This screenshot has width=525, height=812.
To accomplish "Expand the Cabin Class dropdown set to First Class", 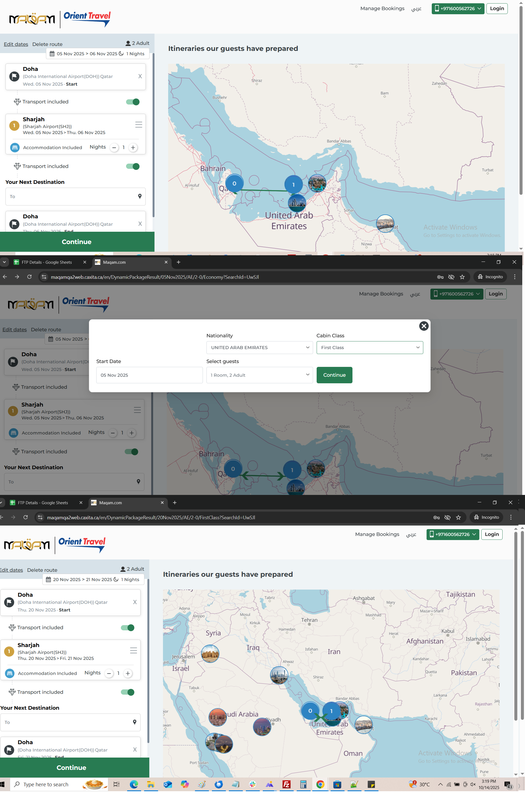I will [x=369, y=347].
